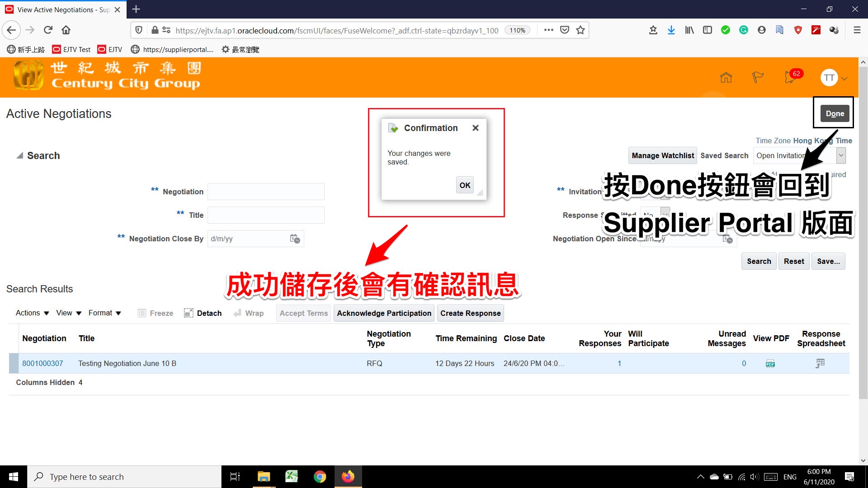Click the Search button
The height and width of the screenshot is (488, 868).
click(759, 261)
